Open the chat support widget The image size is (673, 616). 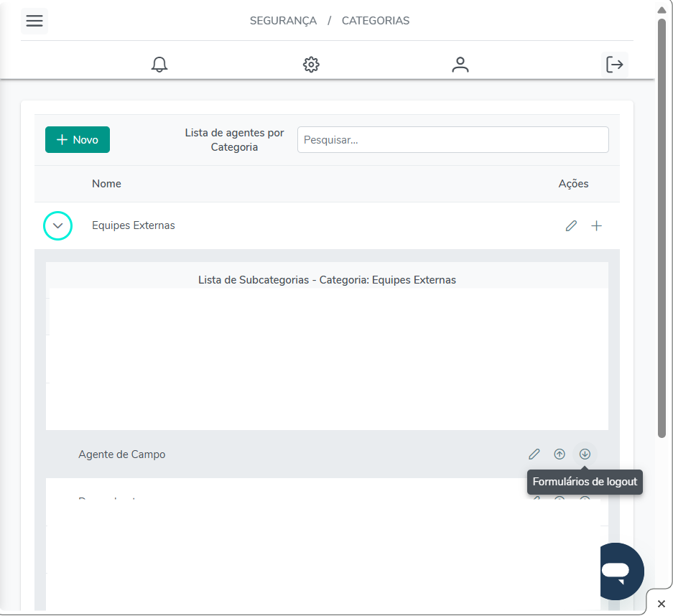click(x=615, y=571)
